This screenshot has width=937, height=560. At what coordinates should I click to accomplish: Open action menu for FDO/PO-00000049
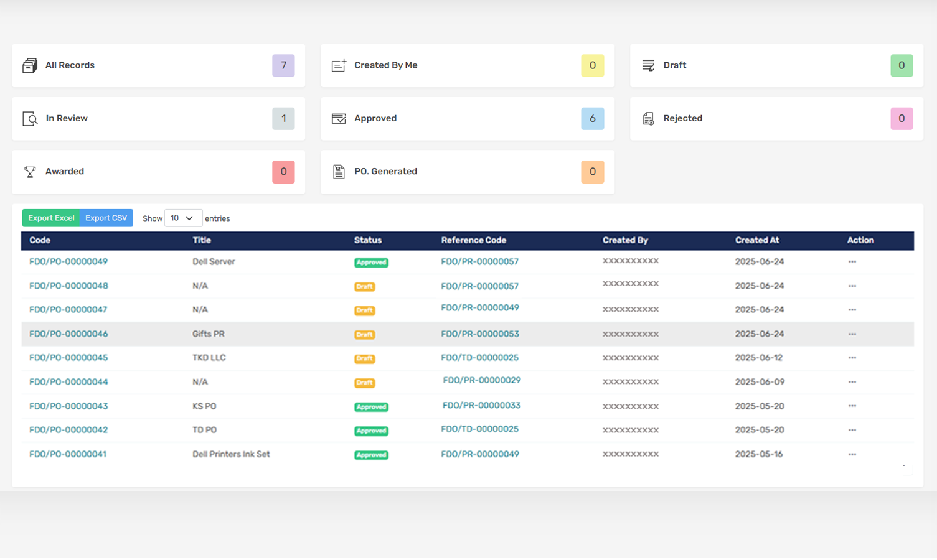point(852,262)
